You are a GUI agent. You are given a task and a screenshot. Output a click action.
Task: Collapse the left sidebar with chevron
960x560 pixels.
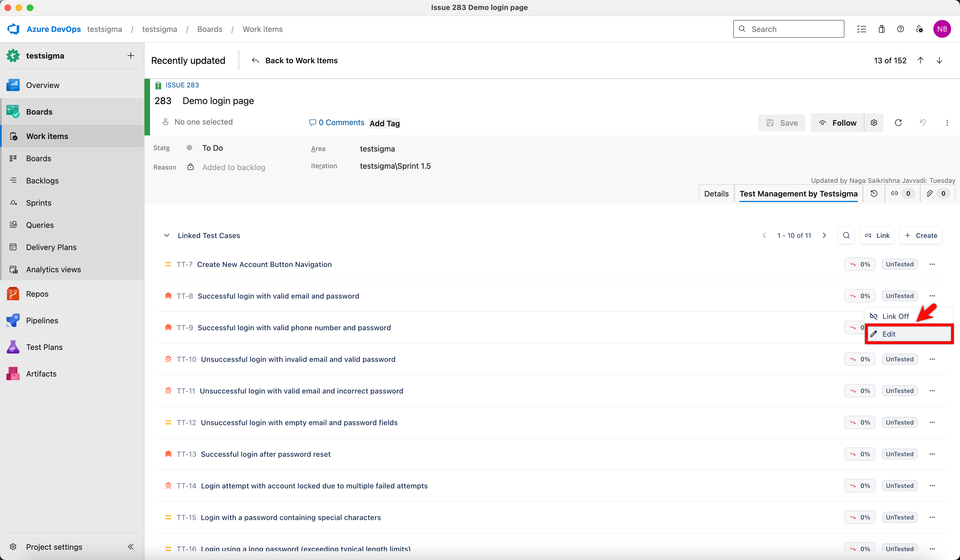point(131,547)
